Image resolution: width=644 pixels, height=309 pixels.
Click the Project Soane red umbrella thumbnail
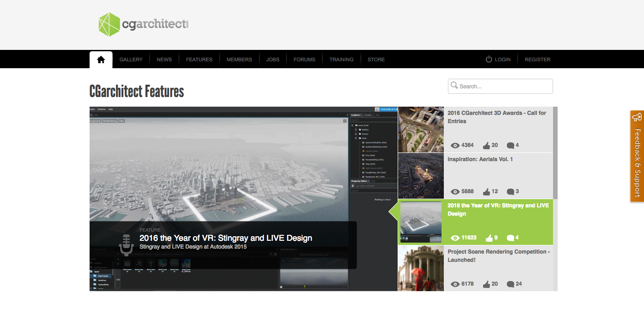point(421,268)
